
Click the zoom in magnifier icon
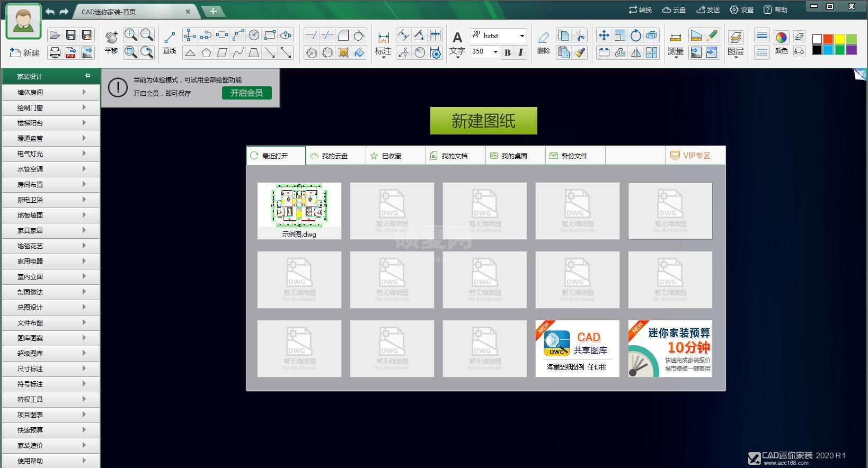click(x=130, y=35)
